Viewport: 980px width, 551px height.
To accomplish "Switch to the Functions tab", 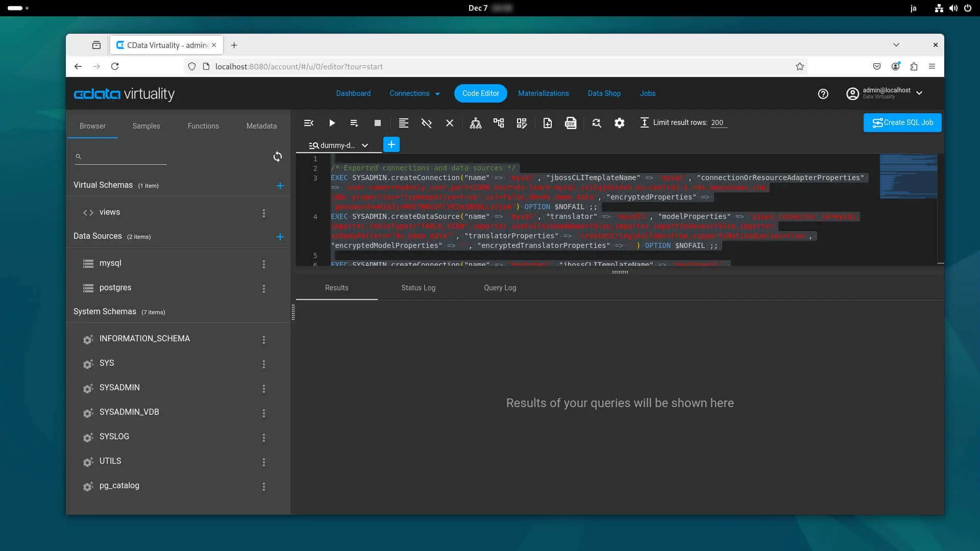I will coord(203,126).
